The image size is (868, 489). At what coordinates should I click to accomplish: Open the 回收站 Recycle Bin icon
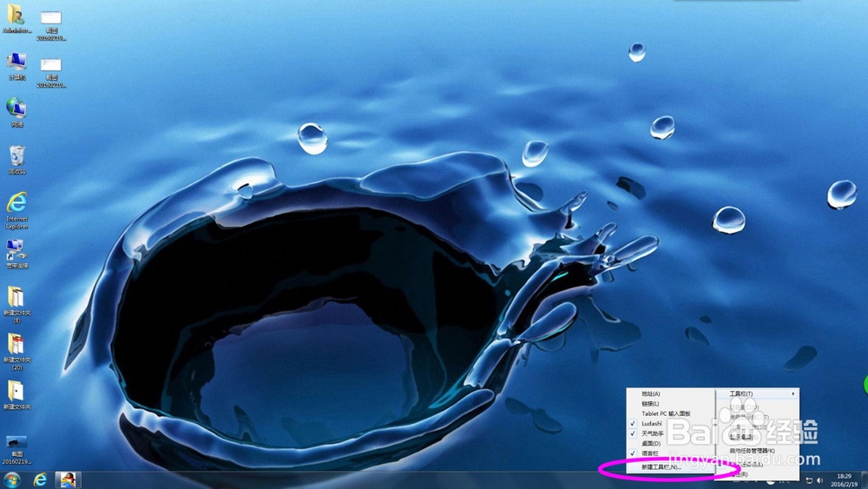(16, 160)
